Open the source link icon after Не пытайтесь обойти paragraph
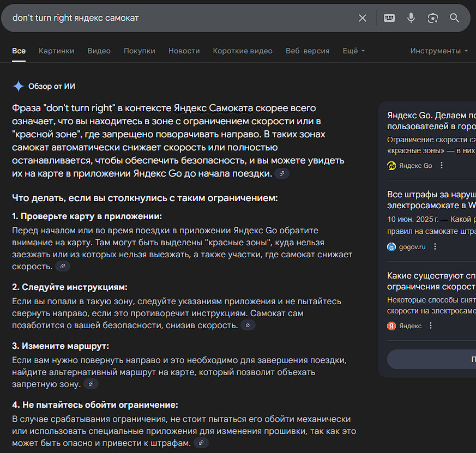 pyautogui.click(x=201, y=443)
